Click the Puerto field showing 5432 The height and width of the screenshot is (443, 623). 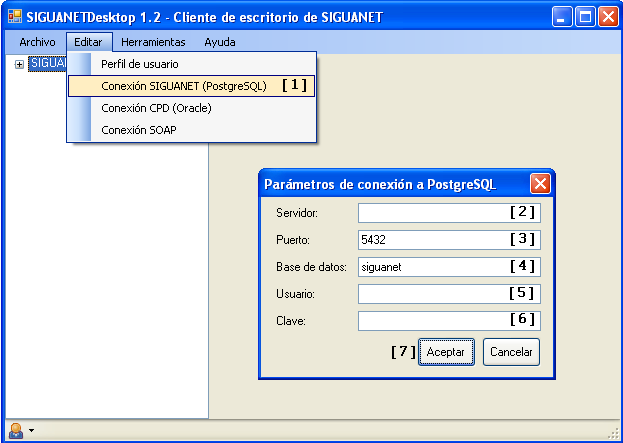pyautogui.click(x=449, y=240)
